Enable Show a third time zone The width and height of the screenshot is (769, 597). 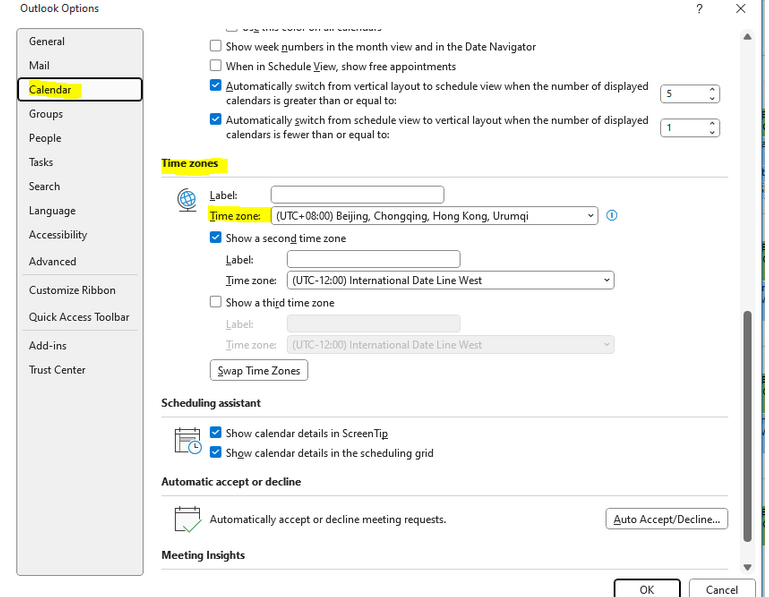tap(215, 302)
